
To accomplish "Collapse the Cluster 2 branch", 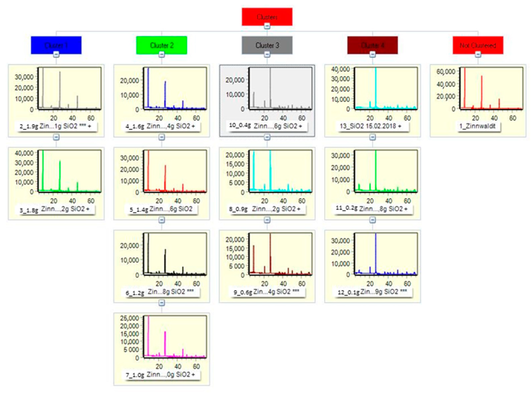I will (161, 55).
